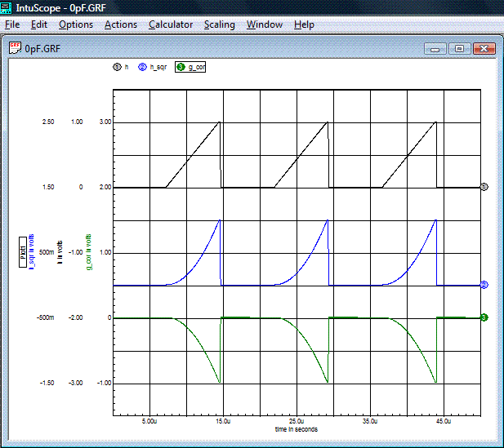This screenshot has width=504, height=448.
Task: Open the Options menu
Action: point(76,24)
